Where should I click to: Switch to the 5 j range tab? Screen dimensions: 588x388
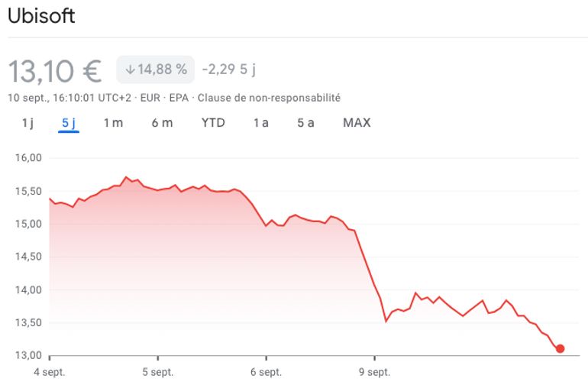69,122
